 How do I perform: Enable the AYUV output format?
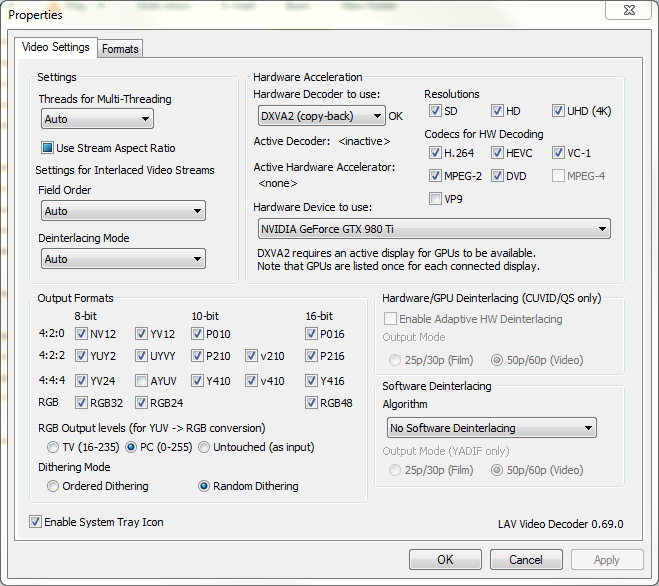[141, 381]
